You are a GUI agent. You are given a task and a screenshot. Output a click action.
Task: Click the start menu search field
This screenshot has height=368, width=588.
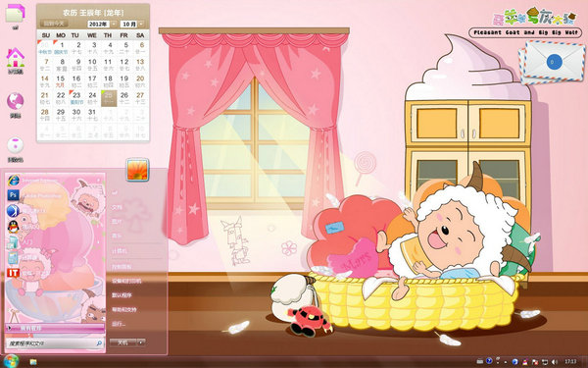click(55, 343)
